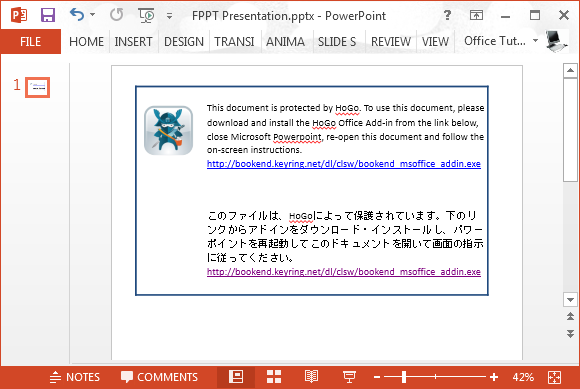
Task: Save the presentation with the floppy disk icon
Action: pos(48,15)
